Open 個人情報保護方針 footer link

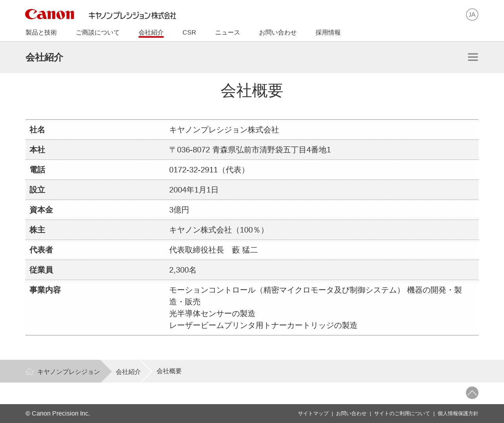click(458, 414)
